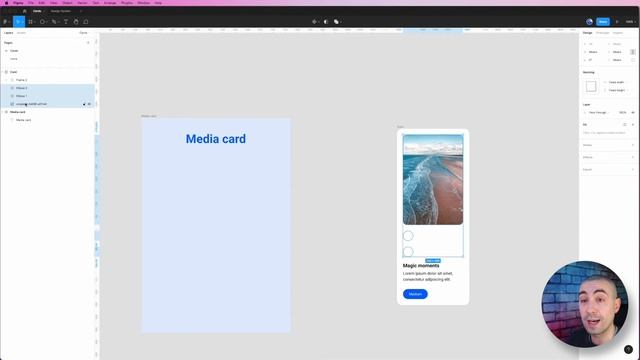Open the View menu
Viewport: 640px width, 360px height.
coord(53,3)
